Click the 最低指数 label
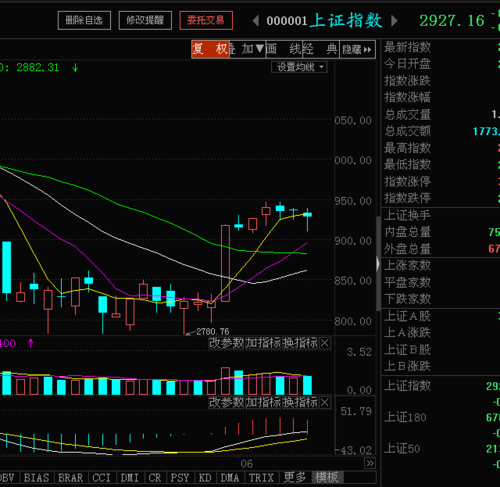 point(407,165)
